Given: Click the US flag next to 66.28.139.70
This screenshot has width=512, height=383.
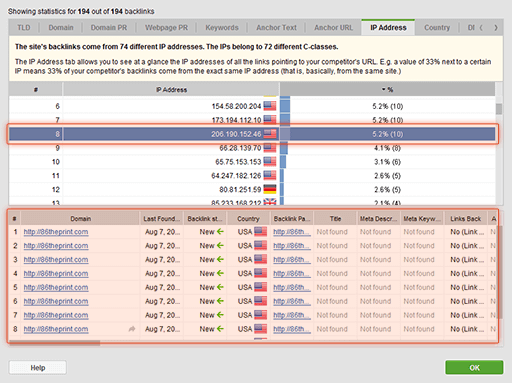Looking at the screenshot, I should click(x=270, y=148).
